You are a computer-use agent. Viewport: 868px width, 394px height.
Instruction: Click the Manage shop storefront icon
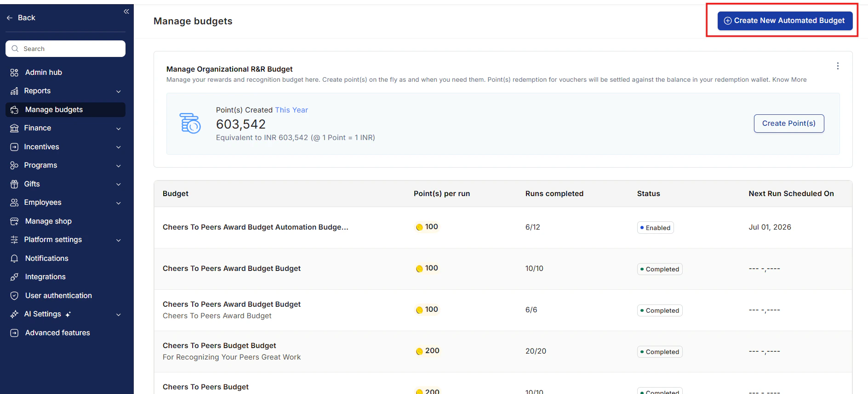point(14,221)
